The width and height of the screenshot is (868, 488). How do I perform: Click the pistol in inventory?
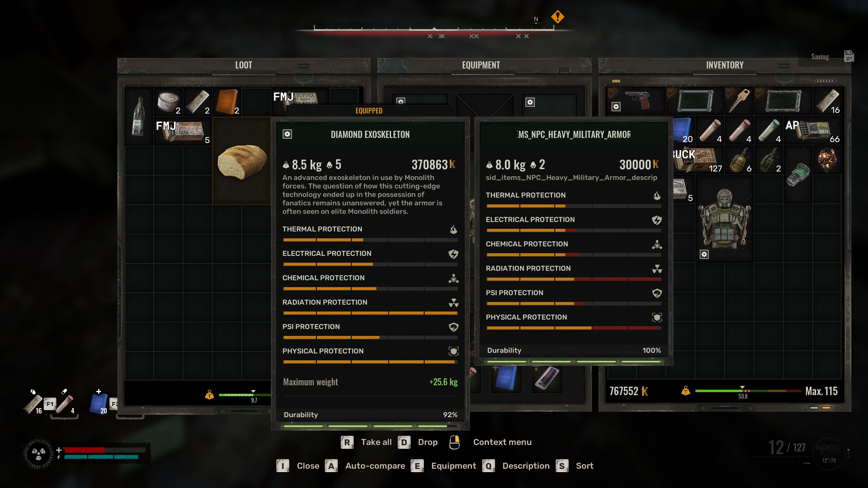coord(636,101)
